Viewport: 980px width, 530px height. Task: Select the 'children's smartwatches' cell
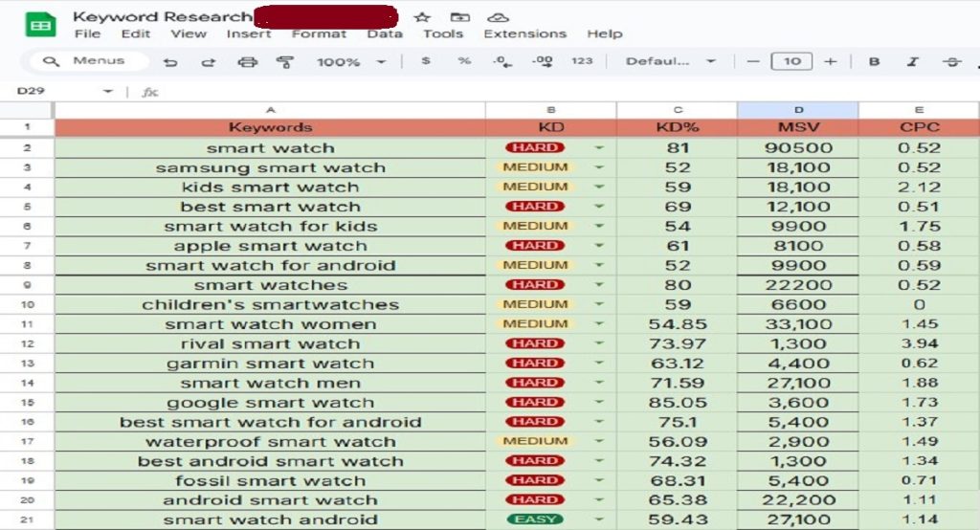[270, 304]
